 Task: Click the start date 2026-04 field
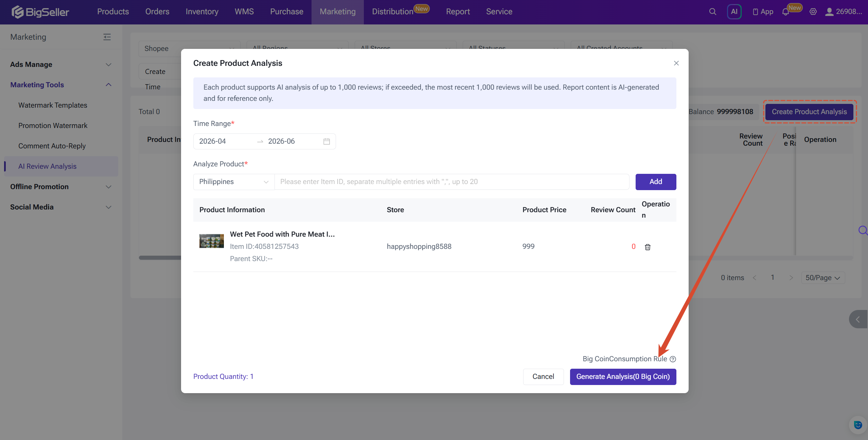tap(213, 141)
